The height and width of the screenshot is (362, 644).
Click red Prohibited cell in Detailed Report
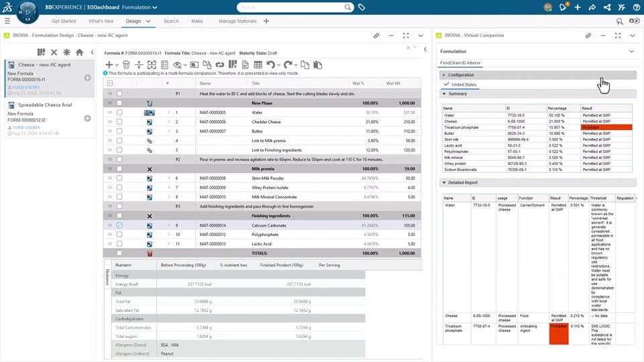[x=559, y=334]
